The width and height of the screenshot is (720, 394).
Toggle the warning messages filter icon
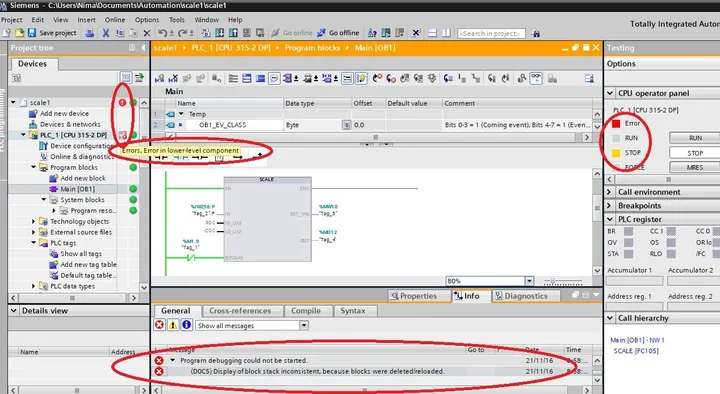click(x=173, y=325)
